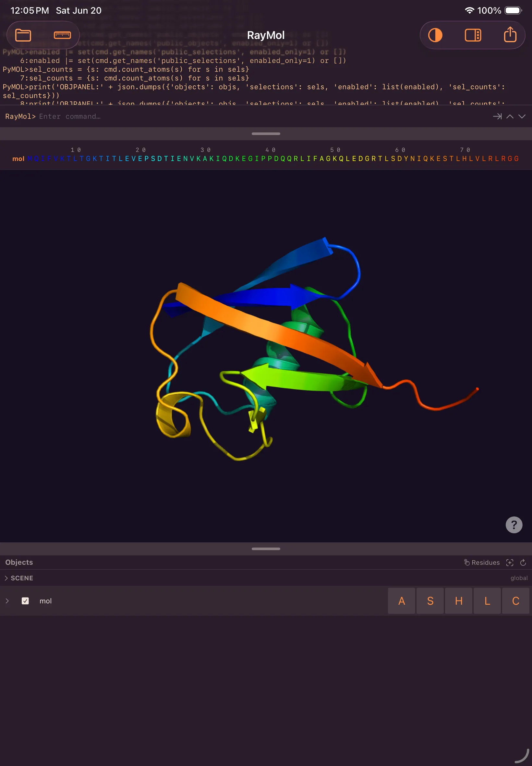Viewport: 532px width, 766px height.
Task: Open the L label menu for mol
Action: [x=487, y=601]
